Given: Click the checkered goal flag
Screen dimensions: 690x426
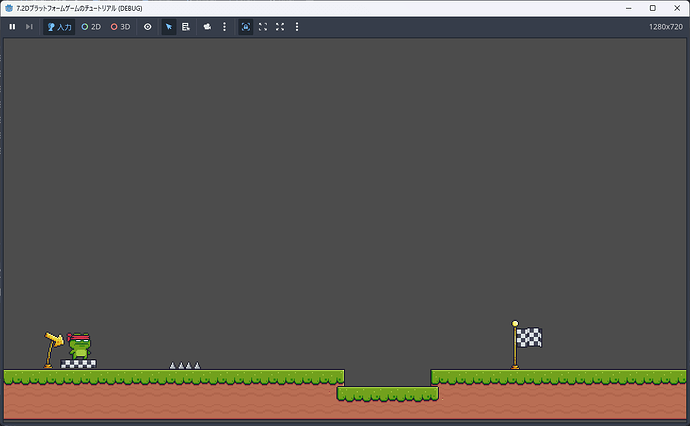Looking at the screenshot, I should [526, 345].
